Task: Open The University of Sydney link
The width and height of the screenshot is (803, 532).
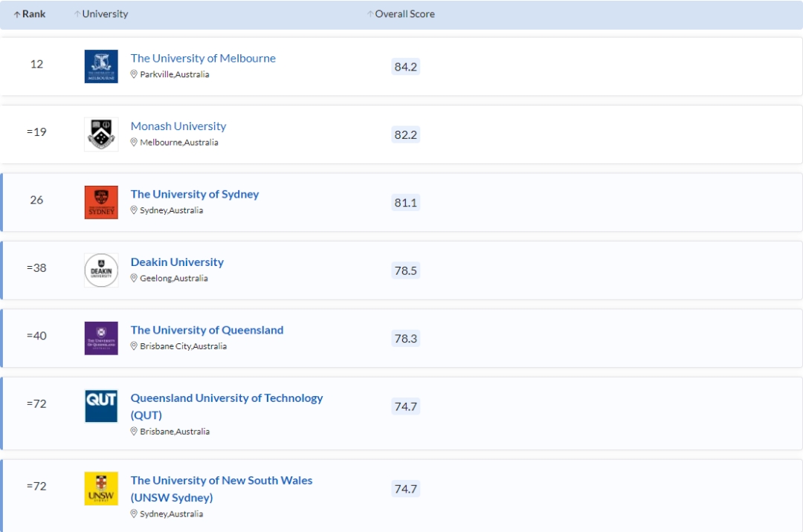Action: click(x=195, y=194)
